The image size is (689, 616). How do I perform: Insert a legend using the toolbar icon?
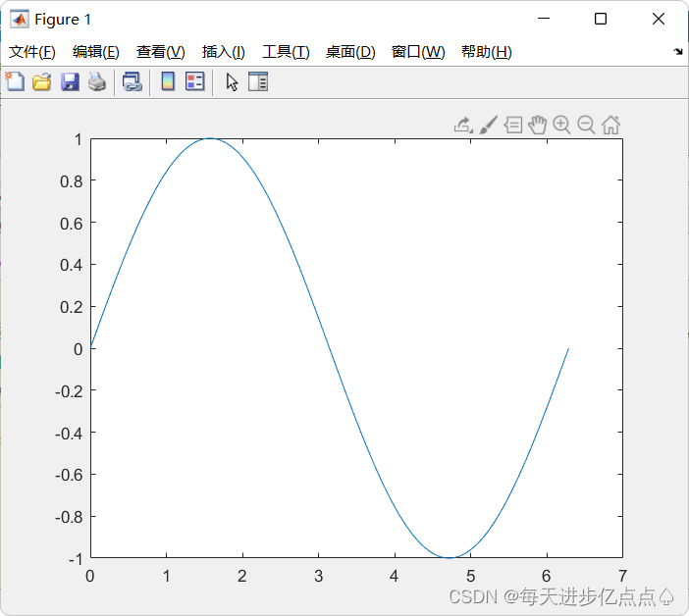pos(195,81)
